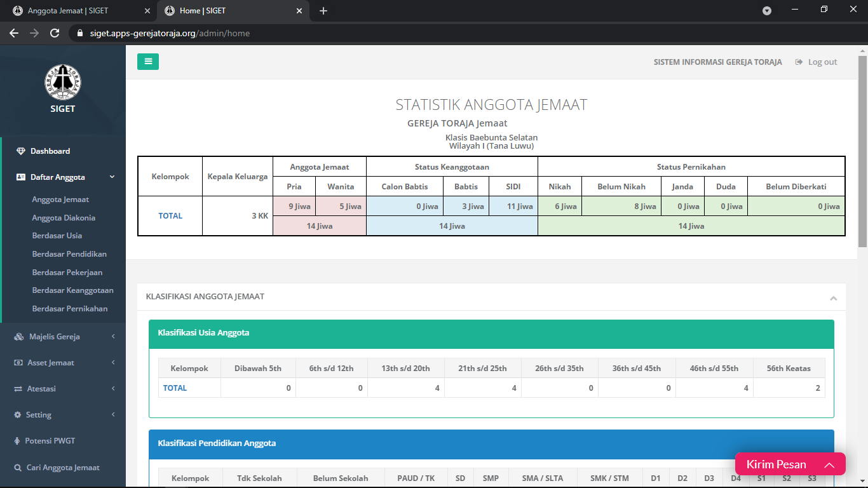
Task: Click the Potensi PWGT icon
Action: point(18,441)
